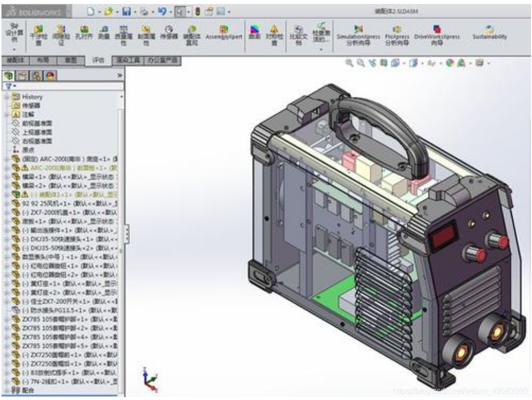Viewport: 532px width, 400px height.
Task: Open the 布局 (Layout) ribbon tab
Action: (x=43, y=60)
